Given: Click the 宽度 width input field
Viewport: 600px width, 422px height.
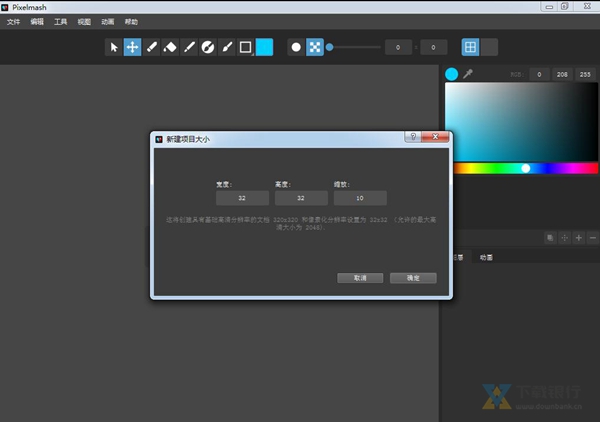Looking at the screenshot, I should point(242,198).
